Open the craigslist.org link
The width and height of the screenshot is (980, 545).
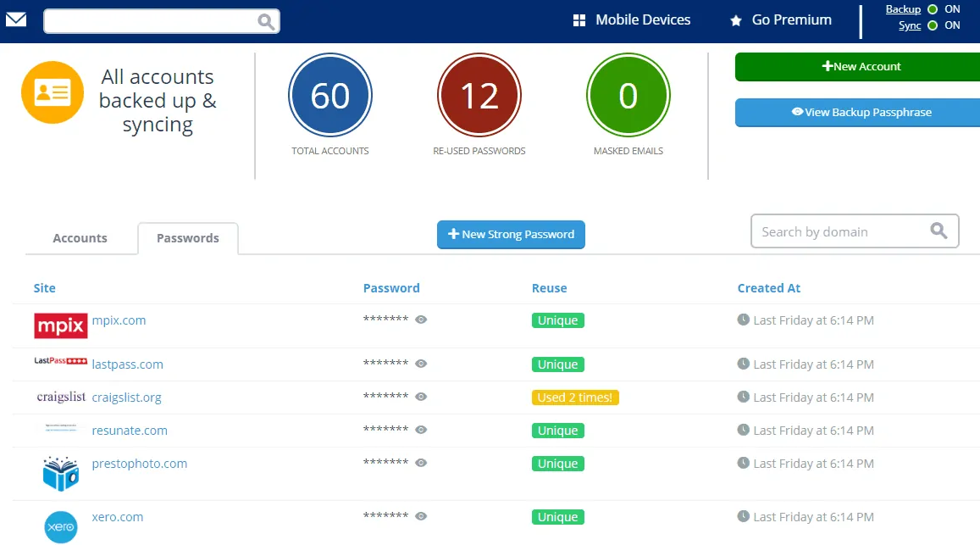(126, 398)
